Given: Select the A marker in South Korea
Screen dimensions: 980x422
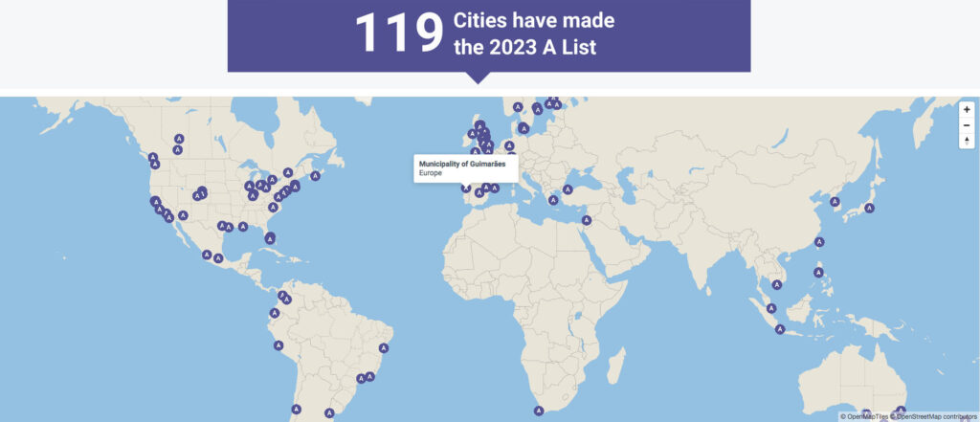Looking at the screenshot, I should point(835,202).
